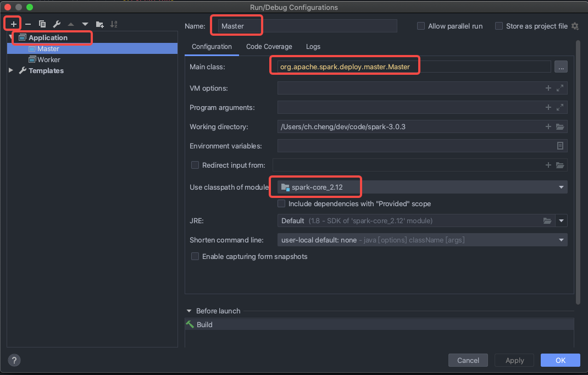Expand the VM options editor
Screen dimensions: 588x375
tap(560, 88)
